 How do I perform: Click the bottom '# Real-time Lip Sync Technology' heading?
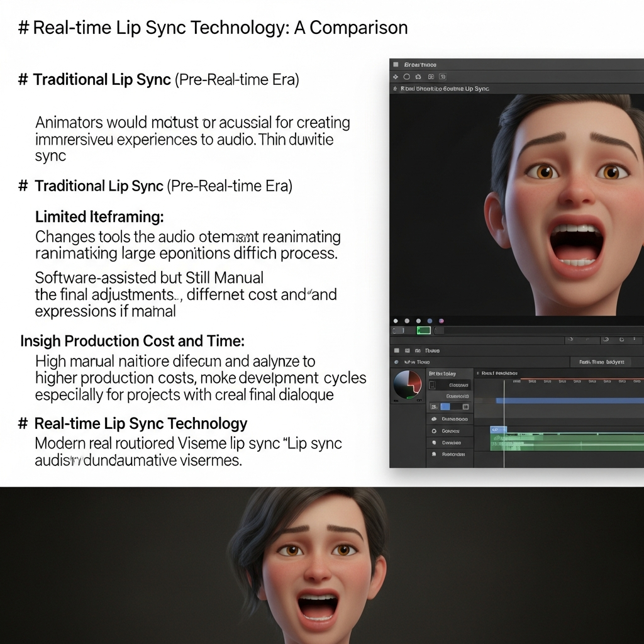(x=133, y=423)
